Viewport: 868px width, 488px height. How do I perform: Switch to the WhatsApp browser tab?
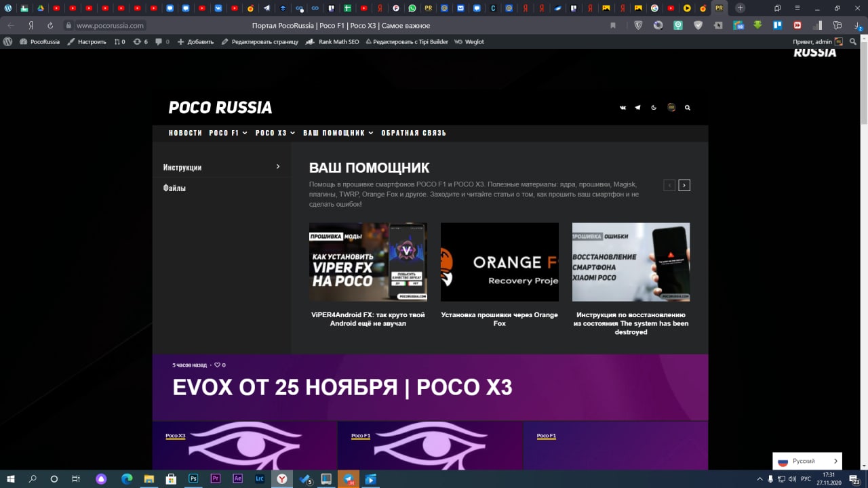point(412,8)
